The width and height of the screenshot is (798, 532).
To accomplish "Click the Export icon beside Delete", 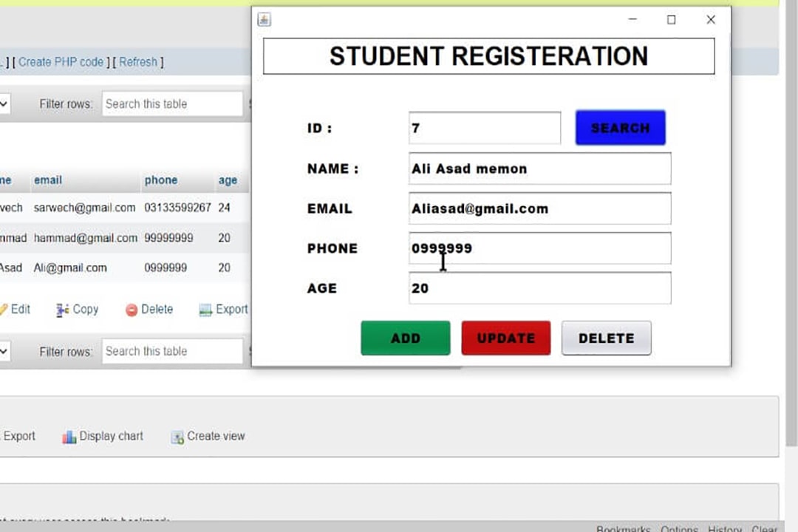I will click(205, 310).
